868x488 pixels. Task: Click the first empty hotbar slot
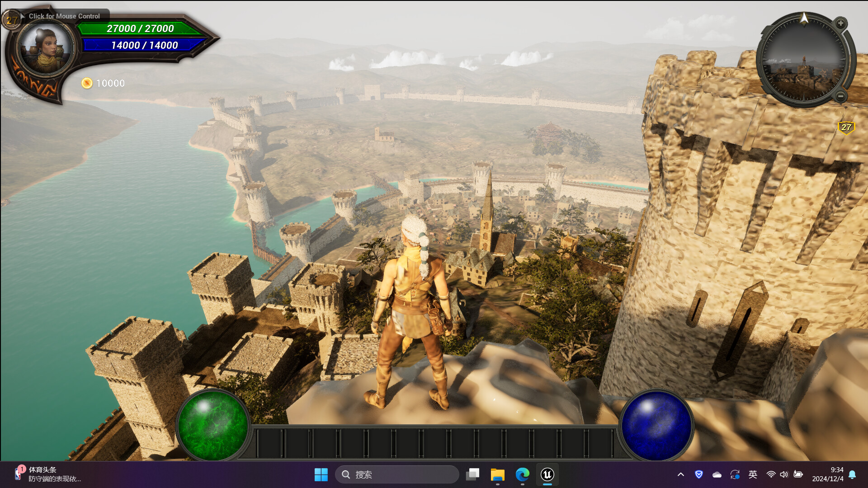click(x=270, y=443)
